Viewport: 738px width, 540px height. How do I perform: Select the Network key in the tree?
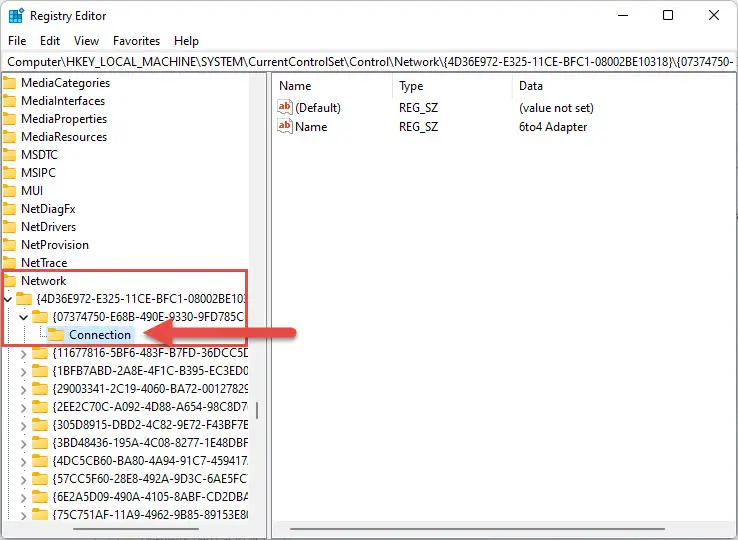pyautogui.click(x=43, y=281)
